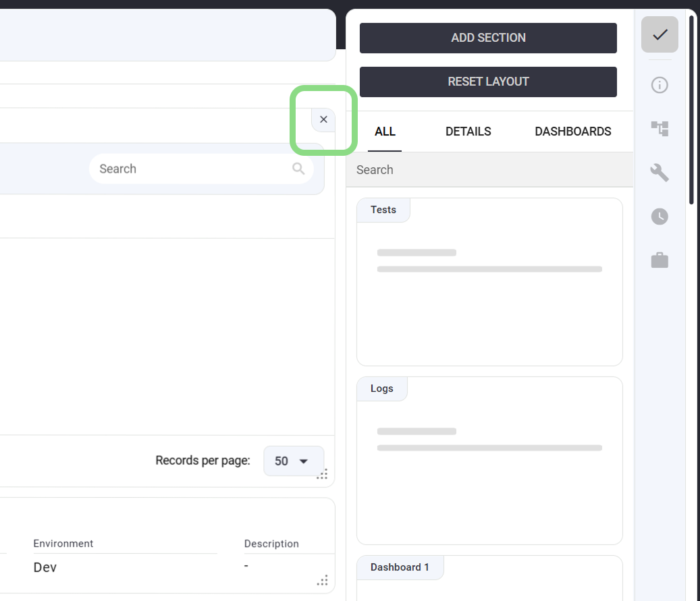The width and height of the screenshot is (700, 601).
Task: Select the Logs section card
Action: tap(489, 461)
